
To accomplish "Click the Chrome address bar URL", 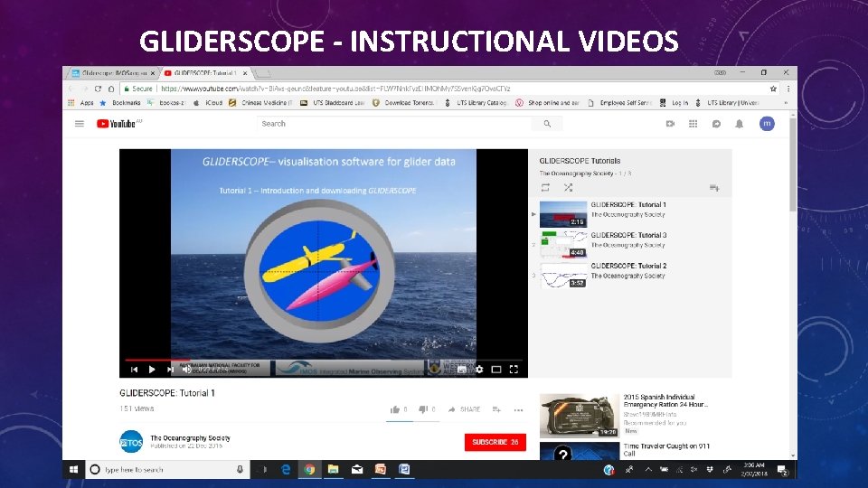I will click(x=335, y=89).
